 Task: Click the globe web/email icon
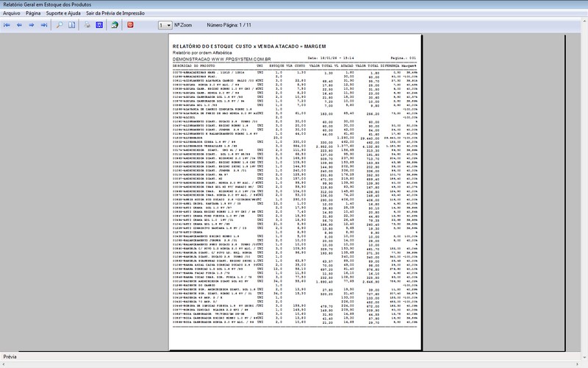pos(115,25)
